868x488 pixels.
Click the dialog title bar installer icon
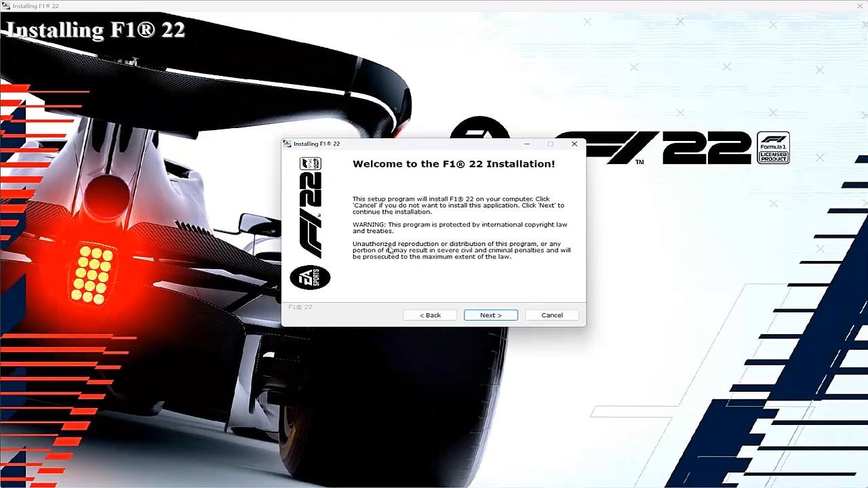(x=288, y=144)
